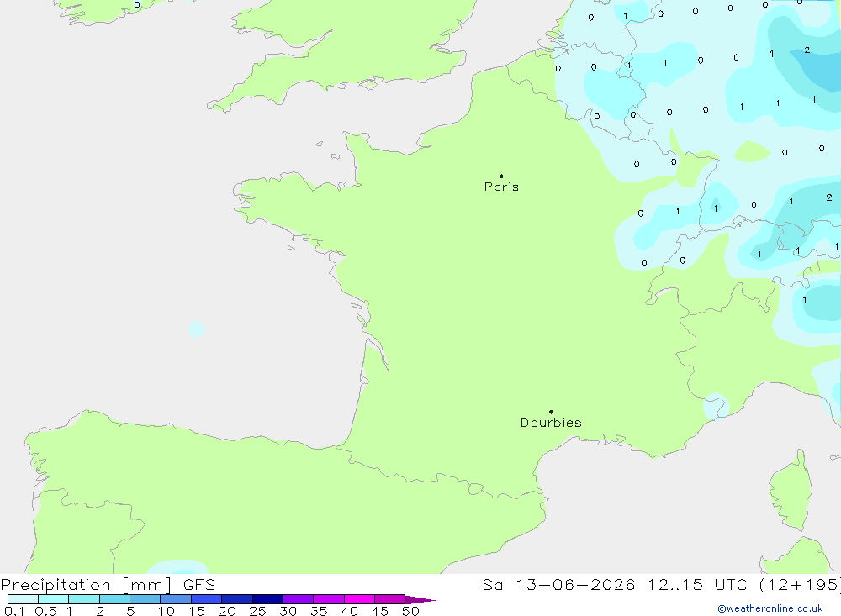This screenshot has width=841, height=616.
Task: Click the 'GFS' model name text
Action: pyautogui.click(x=199, y=585)
